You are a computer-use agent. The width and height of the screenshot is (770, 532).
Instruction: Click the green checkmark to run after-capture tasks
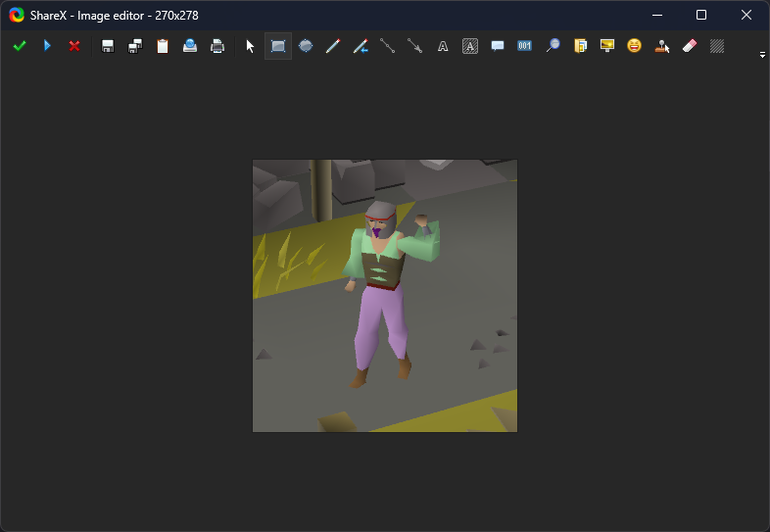click(20, 46)
